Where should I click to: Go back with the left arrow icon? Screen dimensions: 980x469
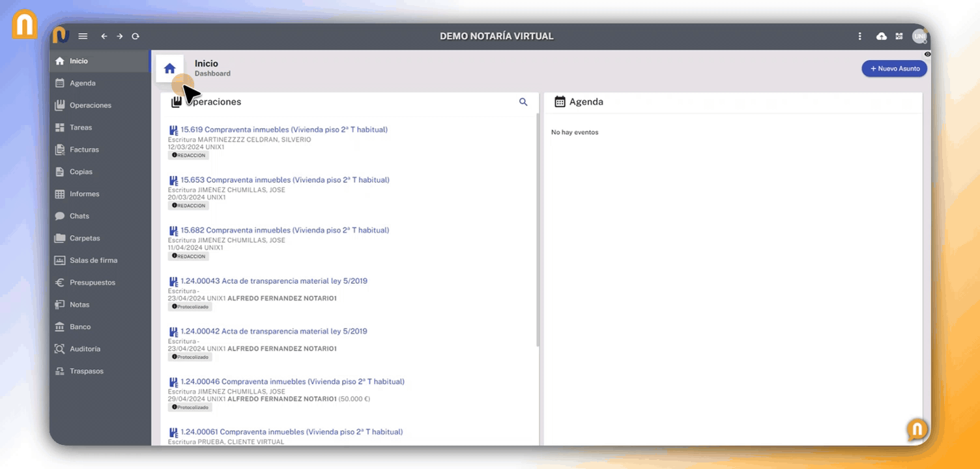click(x=104, y=36)
